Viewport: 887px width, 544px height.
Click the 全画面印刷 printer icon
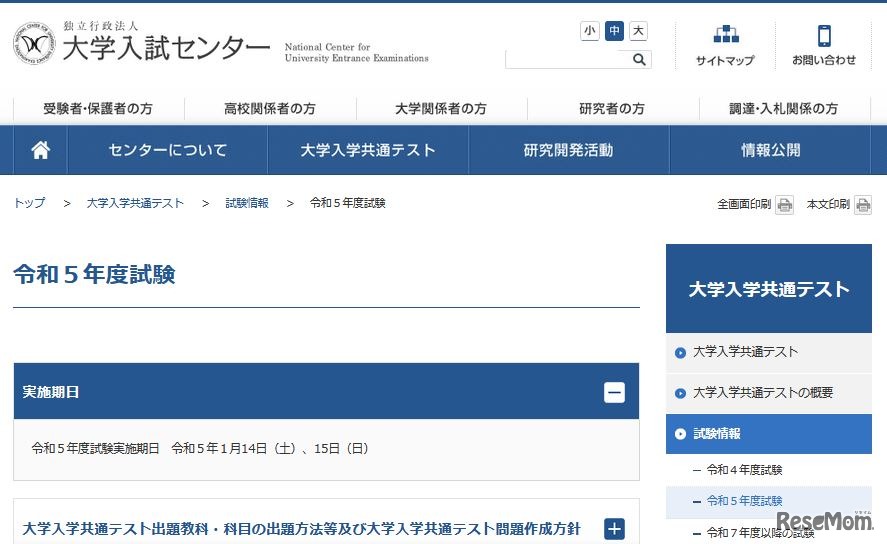tap(785, 205)
